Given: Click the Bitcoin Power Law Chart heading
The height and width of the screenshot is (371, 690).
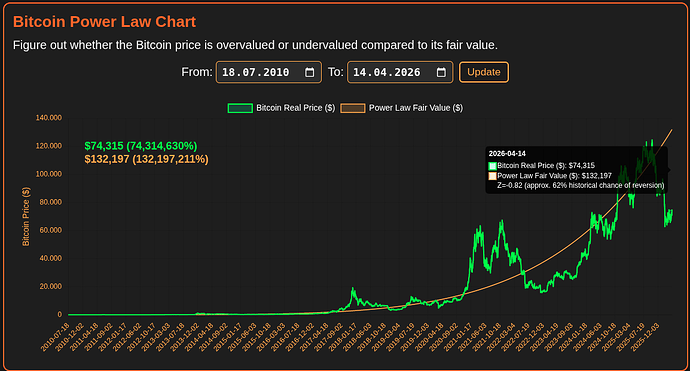Looking at the screenshot, I should (104, 22).
